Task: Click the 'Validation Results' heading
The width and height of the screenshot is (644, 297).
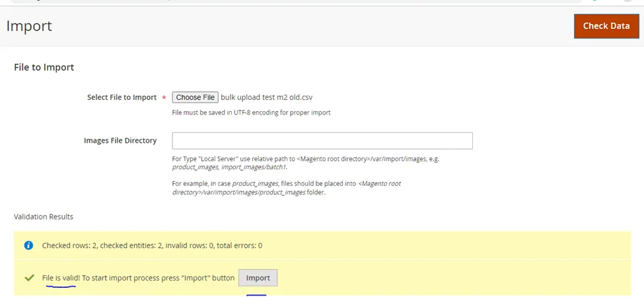Action: click(x=44, y=216)
